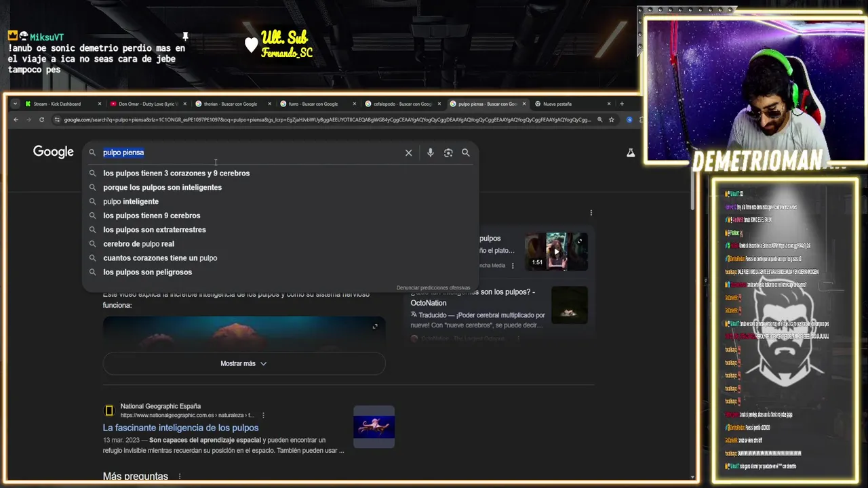Image resolution: width=868 pixels, height=488 pixels.
Task: Open three-dot menu above video results
Action: (x=591, y=213)
